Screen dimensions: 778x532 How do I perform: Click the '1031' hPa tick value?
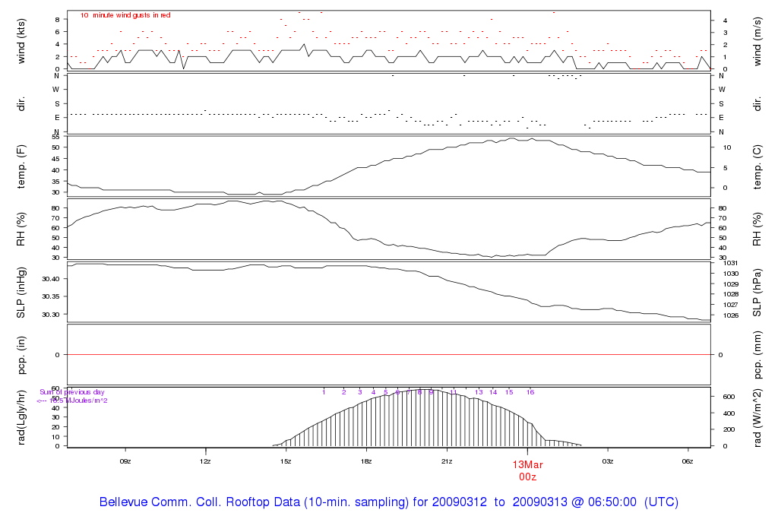pos(731,263)
